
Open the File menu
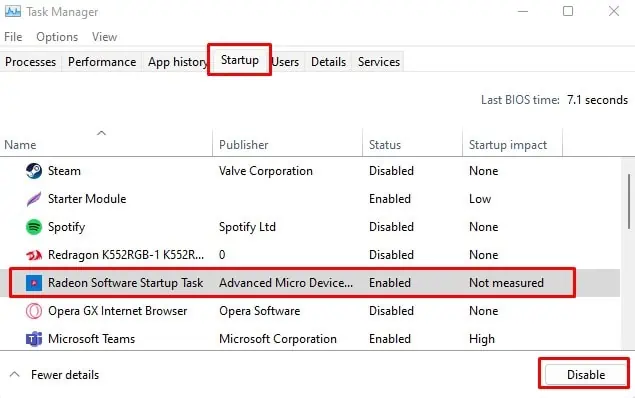(13, 37)
